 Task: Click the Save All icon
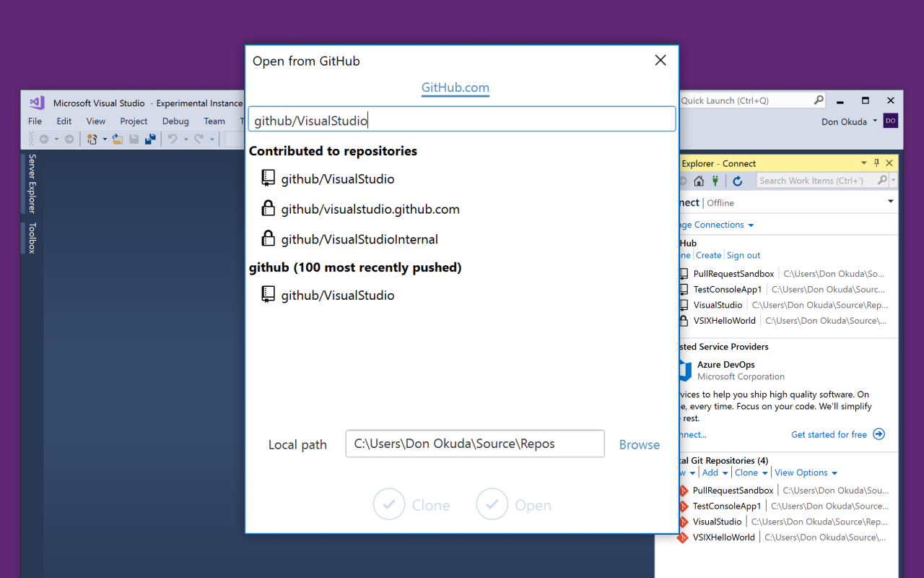150,139
